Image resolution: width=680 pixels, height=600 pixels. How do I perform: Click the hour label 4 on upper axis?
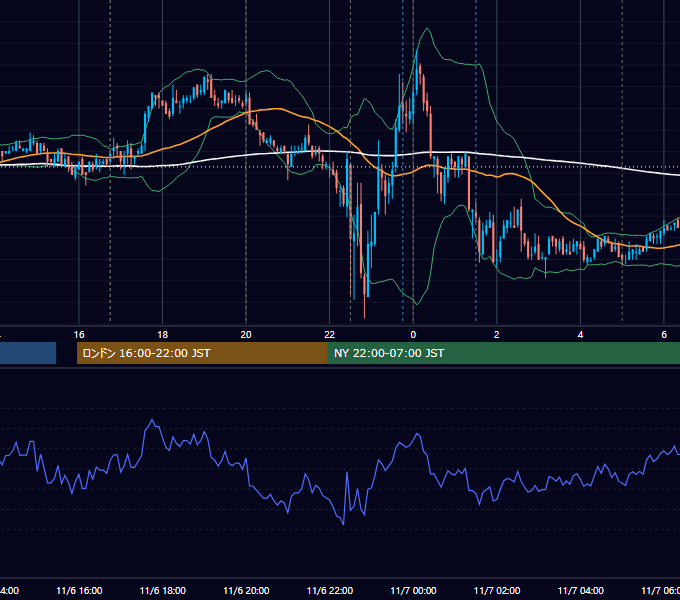pyautogui.click(x=580, y=335)
